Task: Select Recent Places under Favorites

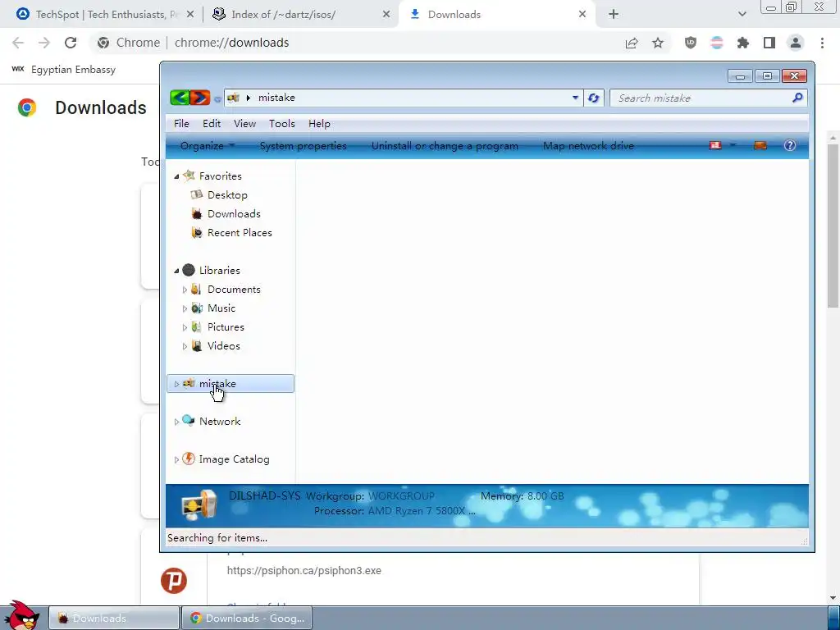Action: pos(240,232)
